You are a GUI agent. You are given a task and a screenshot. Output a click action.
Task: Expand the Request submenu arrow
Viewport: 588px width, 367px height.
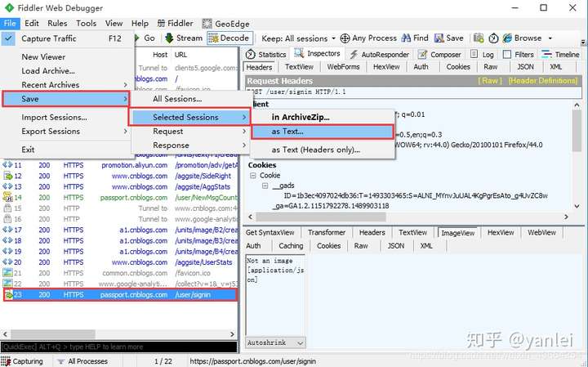tap(244, 132)
